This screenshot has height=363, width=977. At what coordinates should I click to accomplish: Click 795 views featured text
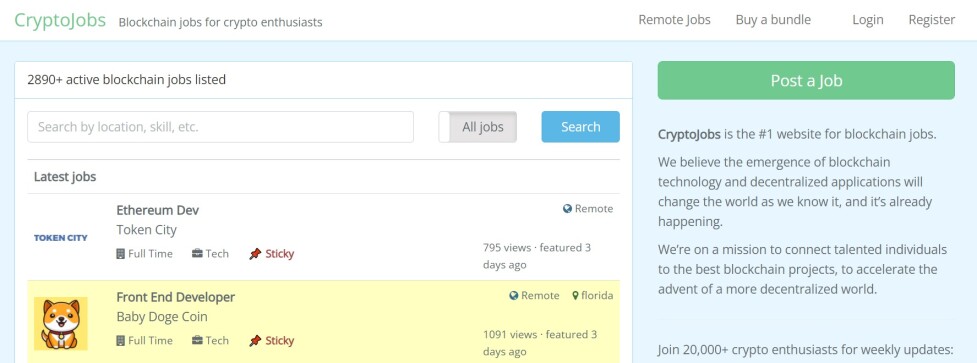537,256
